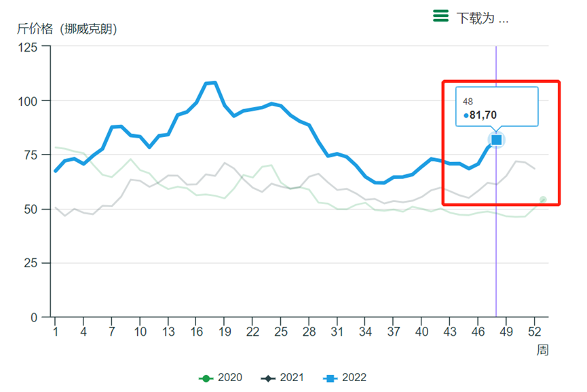This screenshot has height=392, width=587.
Task: Click the x-axis week label 19
Action: [225, 332]
